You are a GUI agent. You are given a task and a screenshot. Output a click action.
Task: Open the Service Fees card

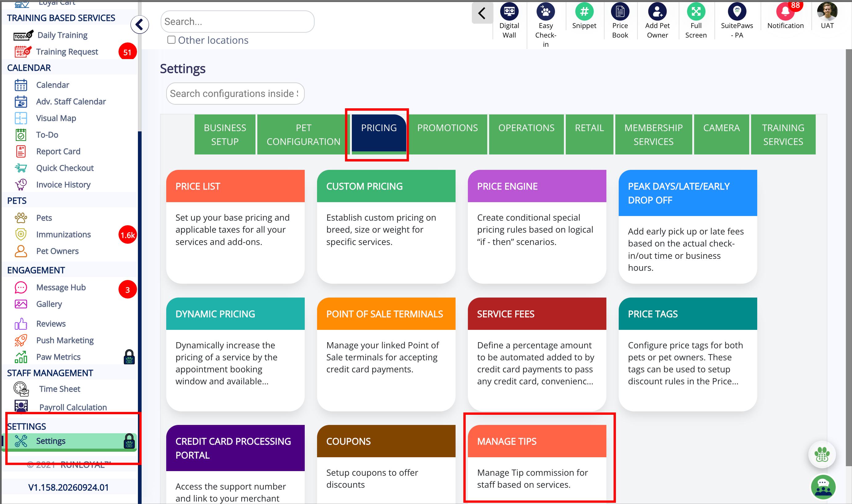point(537,354)
